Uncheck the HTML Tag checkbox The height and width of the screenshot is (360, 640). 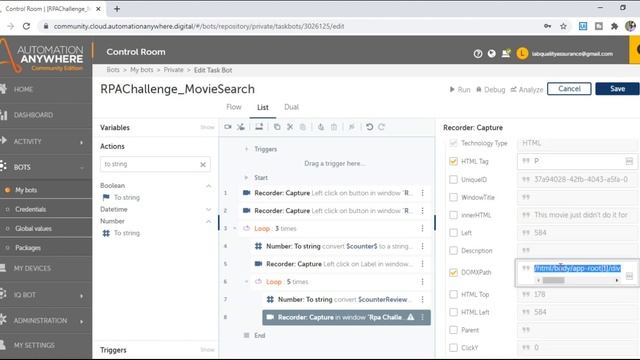(453, 161)
